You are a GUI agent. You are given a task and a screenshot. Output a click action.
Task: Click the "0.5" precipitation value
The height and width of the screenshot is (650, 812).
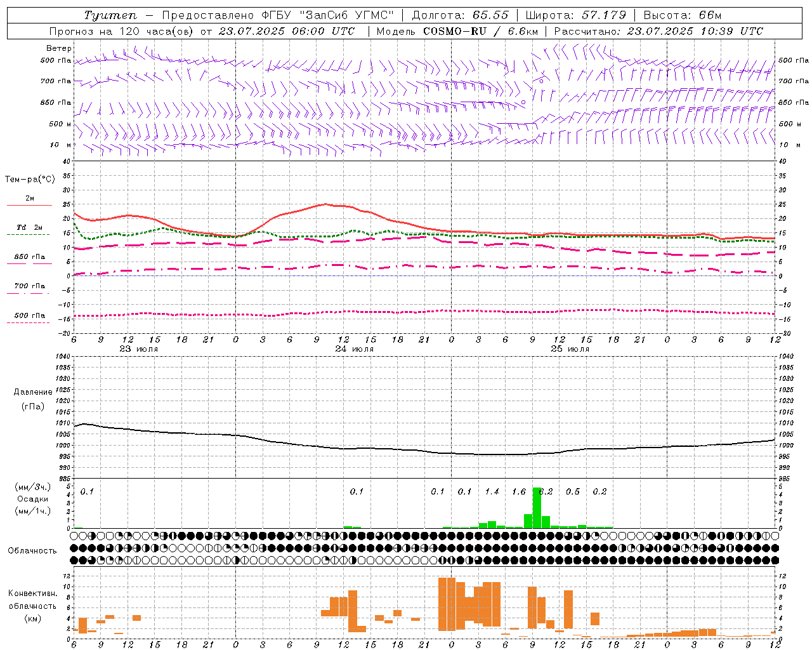click(x=573, y=491)
